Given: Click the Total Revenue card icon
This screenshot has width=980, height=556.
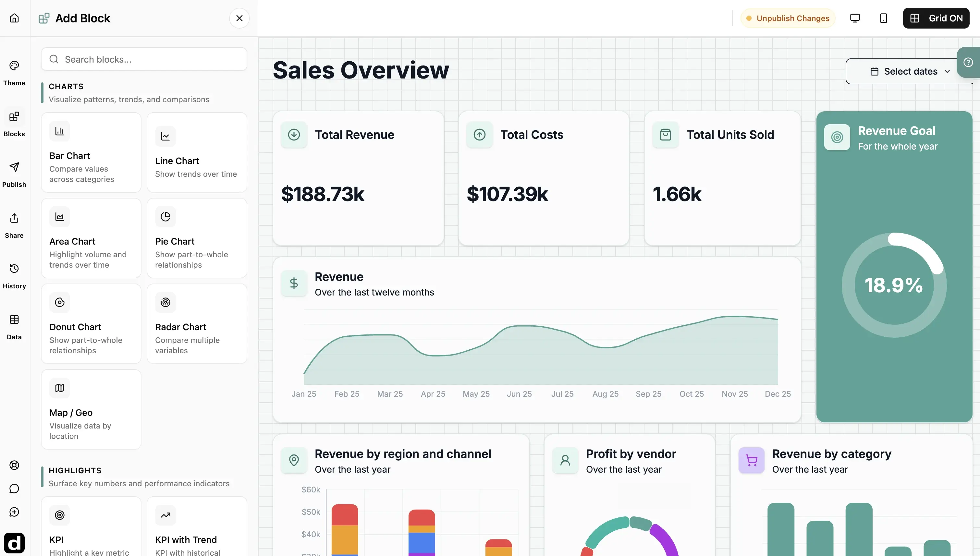Looking at the screenshot, I should pos(294,134).
